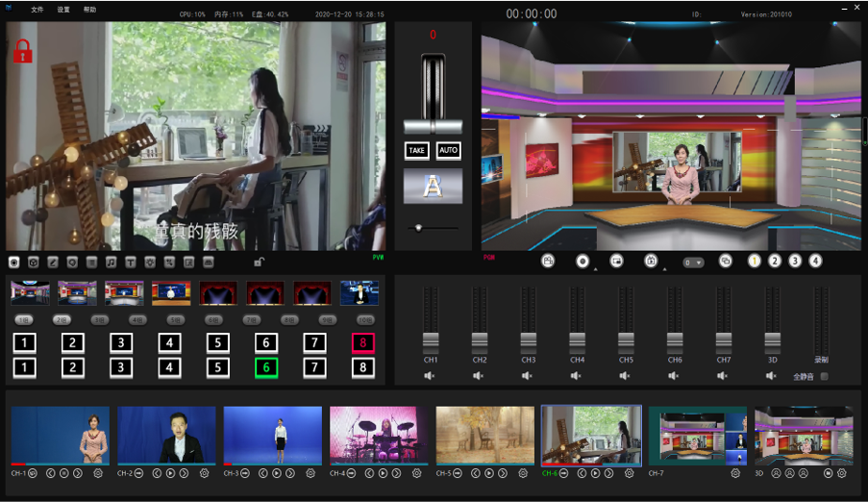868x502 pixels.
Task: Click the CH3 audio fader handle
Action: point(528,339)
